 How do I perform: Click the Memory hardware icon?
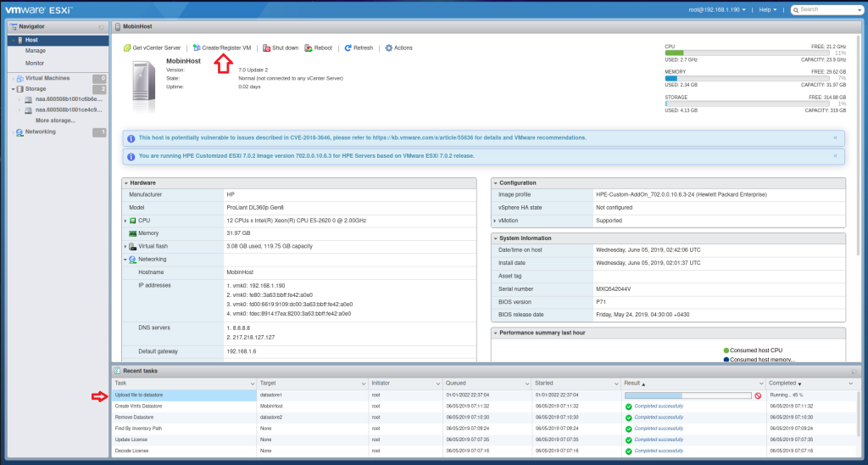click(133, 233)
